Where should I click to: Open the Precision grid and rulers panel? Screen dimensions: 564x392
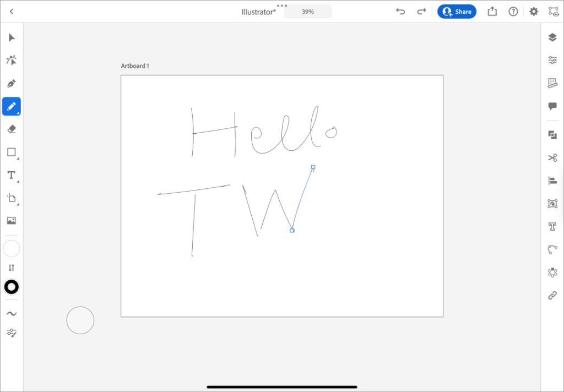pos(552,83)
